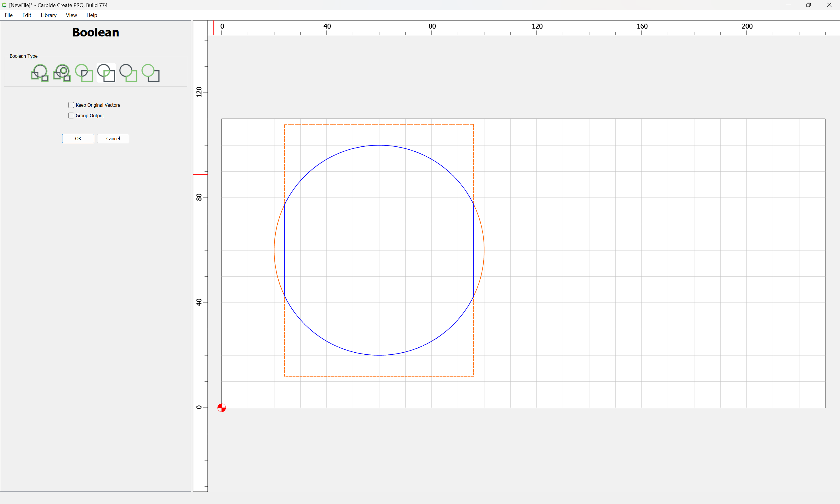Click the 200 mark on the horizontal ruler
Screen dimensions: 840x504
point(747,26)
